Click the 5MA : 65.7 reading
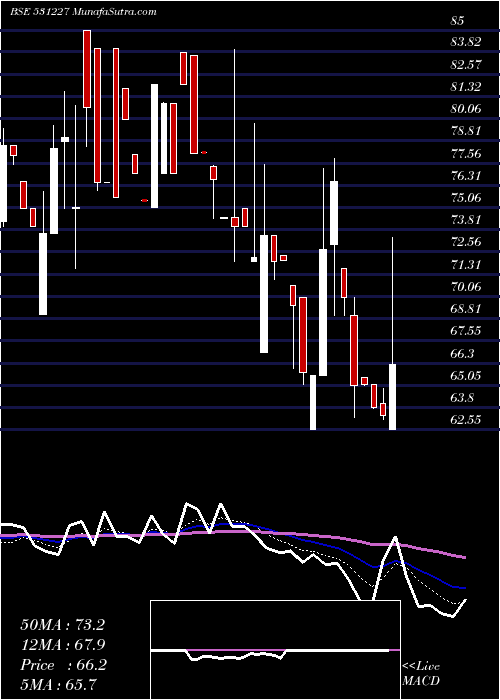The width and height of the screenshot is (500, 700). coord(59,684)
